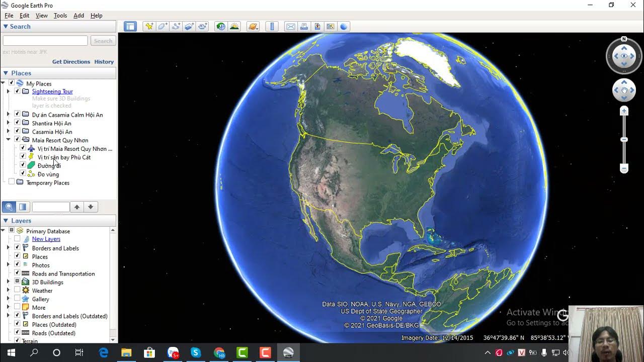This screenshot has width=644, height=362.
Task: Uncheck the Roads and Transportation layer checkbox
Action: click(x=17, y=274)
